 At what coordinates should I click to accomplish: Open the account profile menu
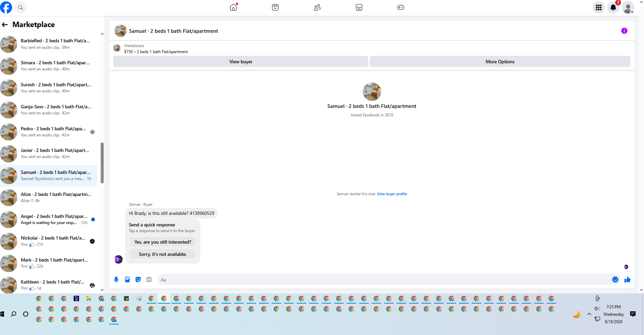[x=628, y=7]
